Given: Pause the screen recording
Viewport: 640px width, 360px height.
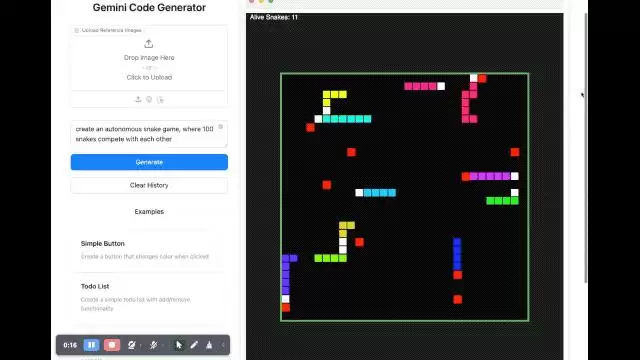Looking at the screenshot, I should [x=91, y=345].
